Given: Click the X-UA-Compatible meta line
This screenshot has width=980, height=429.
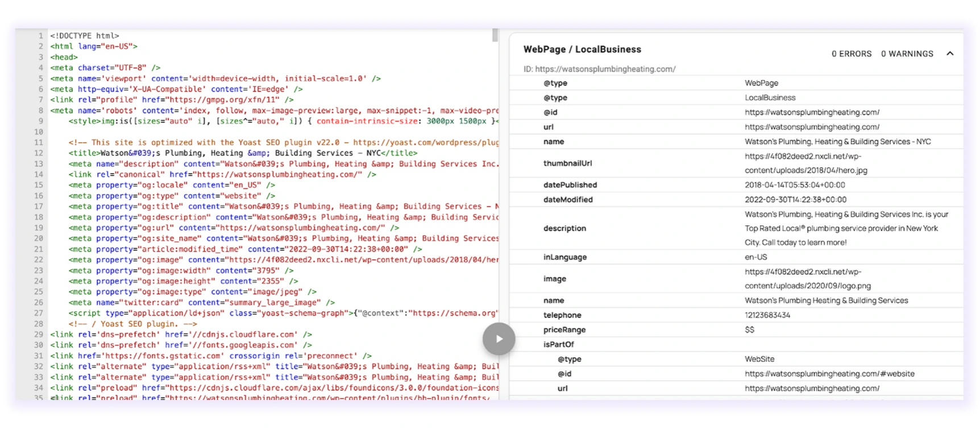Looking at the screenshot, I should pyautogui.click(x=176, y=89).
